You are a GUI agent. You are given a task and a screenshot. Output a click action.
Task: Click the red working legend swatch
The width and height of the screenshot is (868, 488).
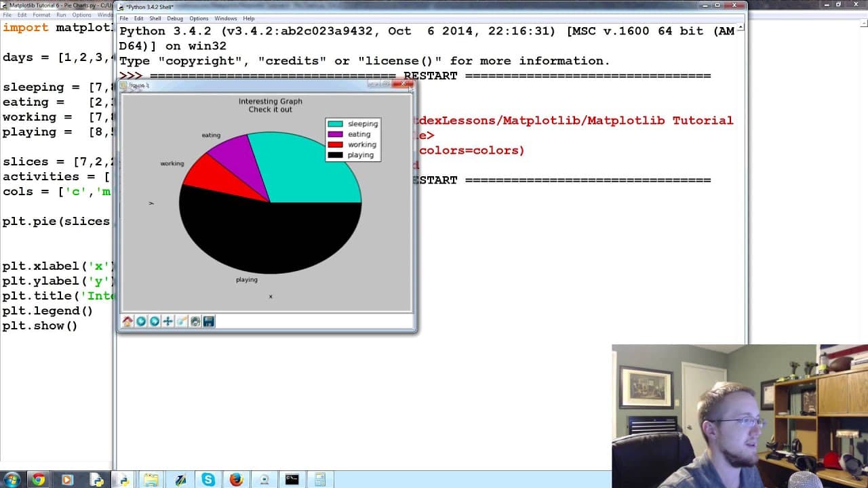point(335,144)
